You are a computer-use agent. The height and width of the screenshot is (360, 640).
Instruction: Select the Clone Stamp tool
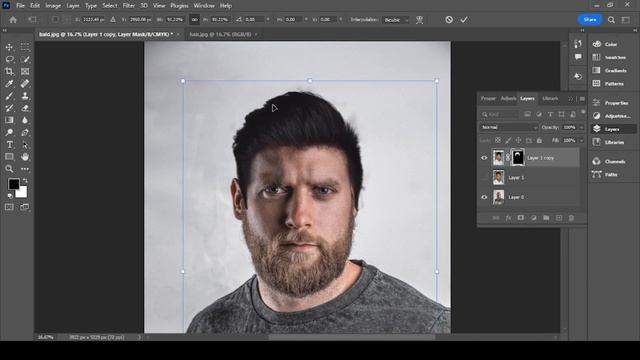click(25, 96)
